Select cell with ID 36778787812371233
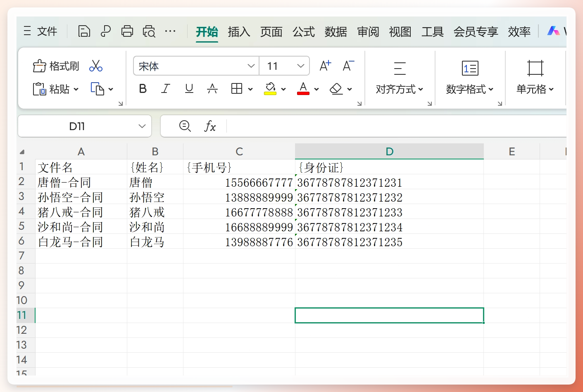The image size is (583, 392). (389, 211)
